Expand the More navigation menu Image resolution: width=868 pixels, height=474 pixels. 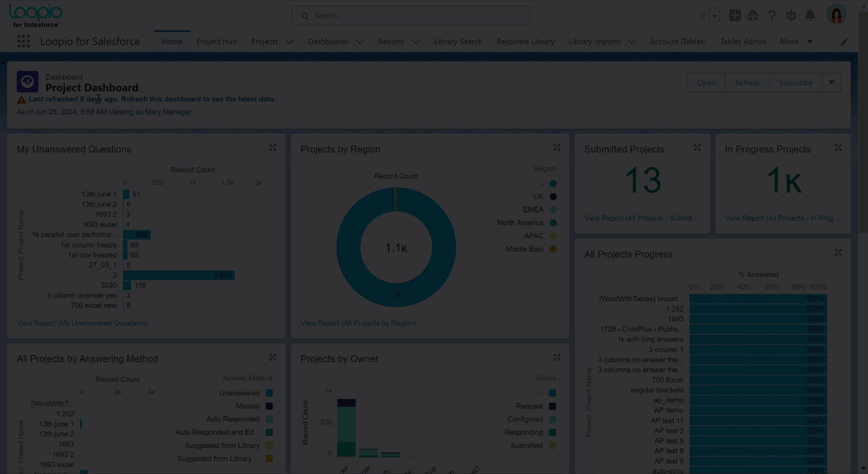(x=796, y=42)
